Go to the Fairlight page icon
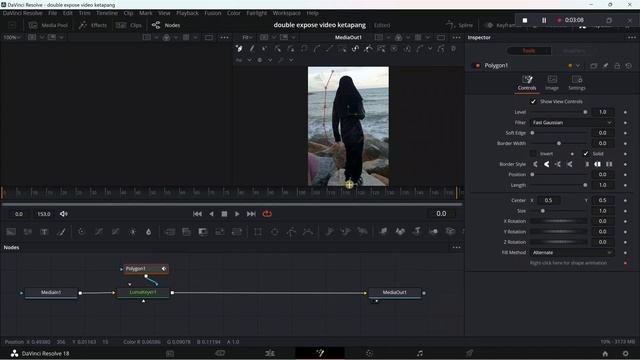The height and width of the screenshot is (360, 640). pos(420,353)
